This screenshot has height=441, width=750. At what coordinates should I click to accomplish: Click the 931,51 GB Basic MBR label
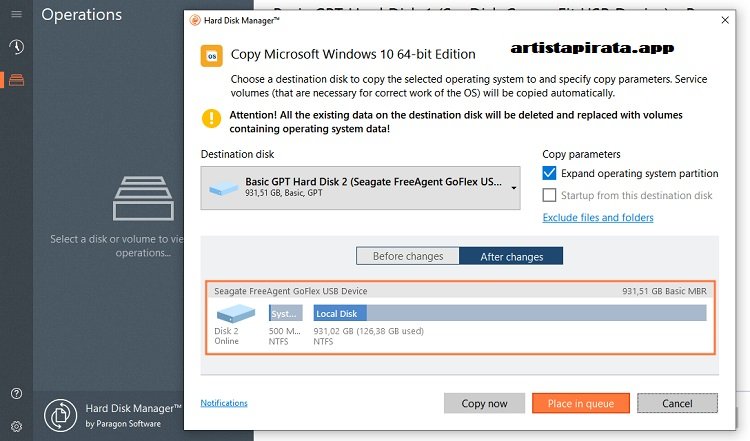(x=664, y=291)
